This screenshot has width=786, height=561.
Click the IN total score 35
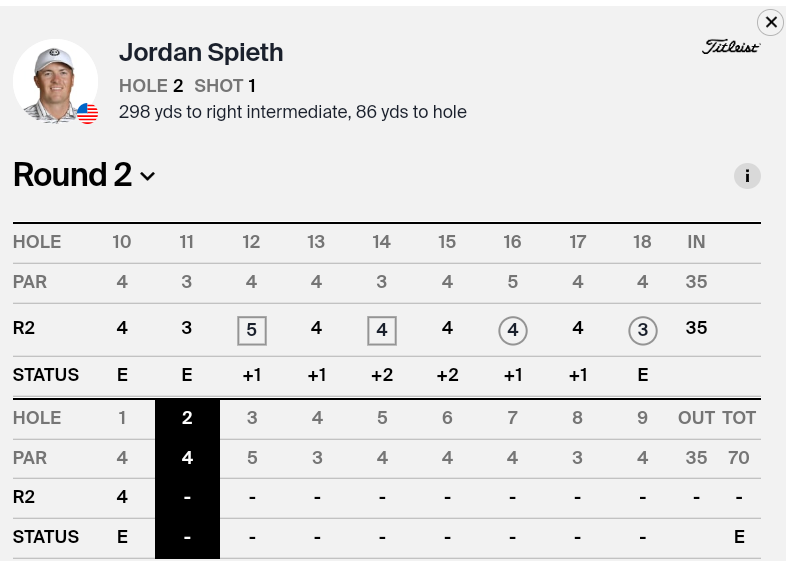pos(697,328)
